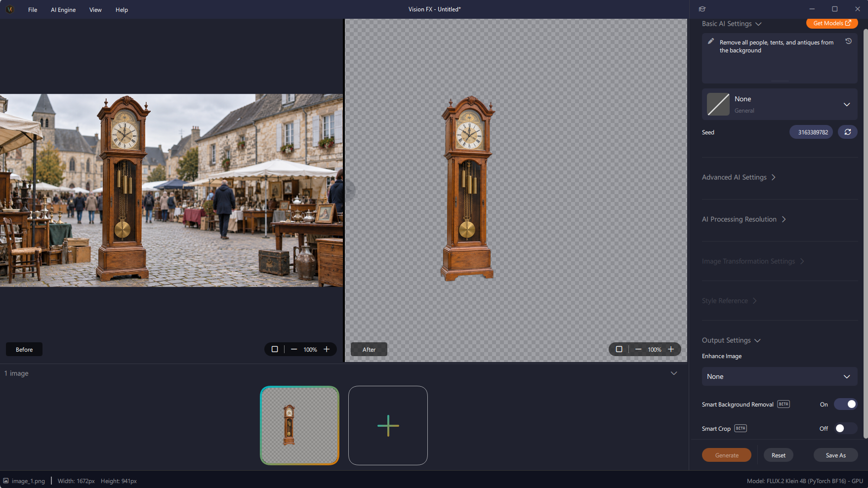Click the prompt history clock icon
Viewport: 868px width, 488px height.
[x=848, y=41]
